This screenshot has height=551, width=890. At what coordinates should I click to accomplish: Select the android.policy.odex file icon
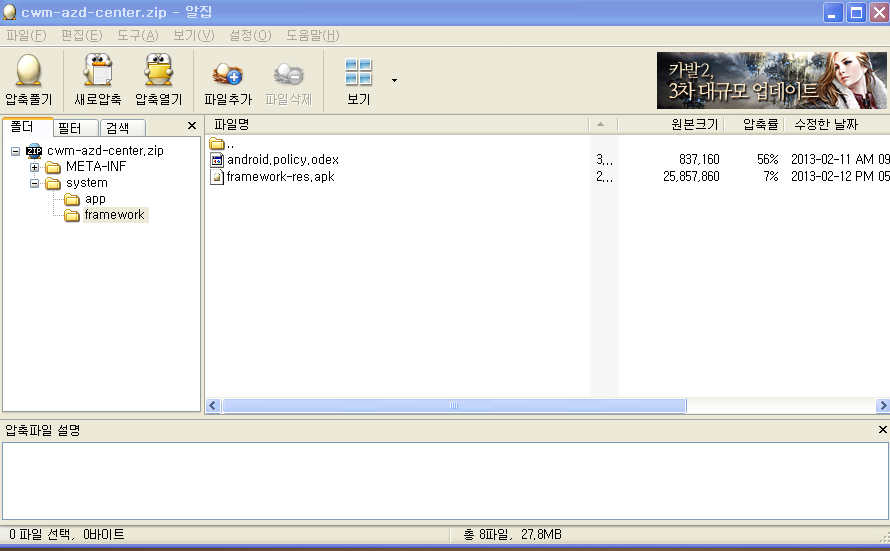coord(218,160)
